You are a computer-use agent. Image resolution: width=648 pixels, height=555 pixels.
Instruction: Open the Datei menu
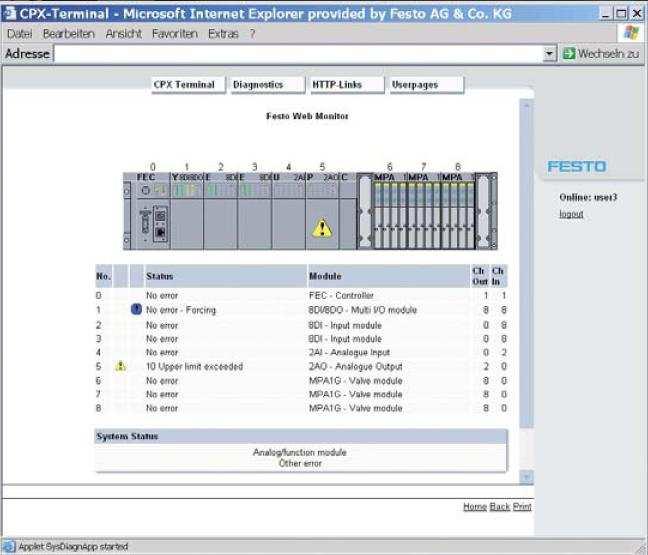tap(19, 33)
